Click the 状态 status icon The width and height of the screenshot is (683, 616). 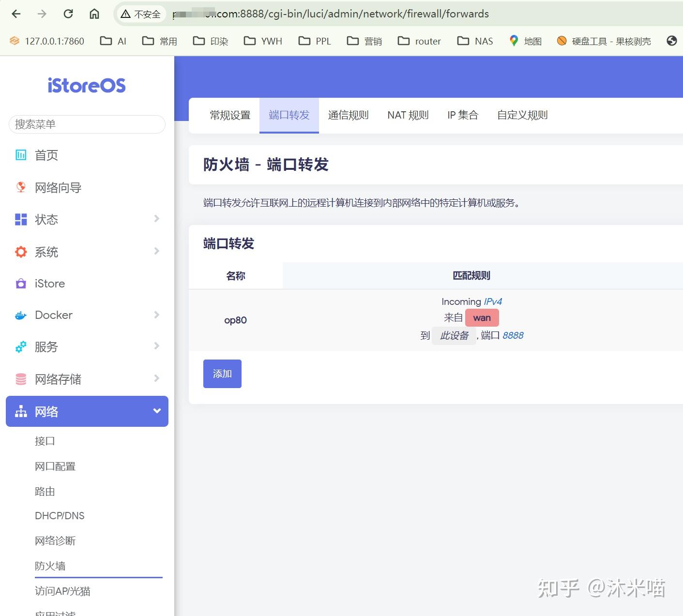(20, 219)
